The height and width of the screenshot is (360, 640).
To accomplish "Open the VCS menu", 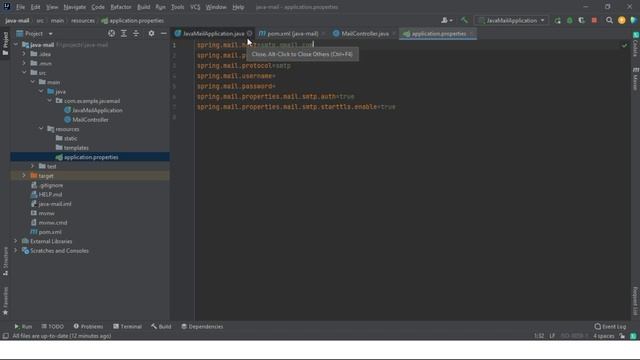I will coord(195,7).
